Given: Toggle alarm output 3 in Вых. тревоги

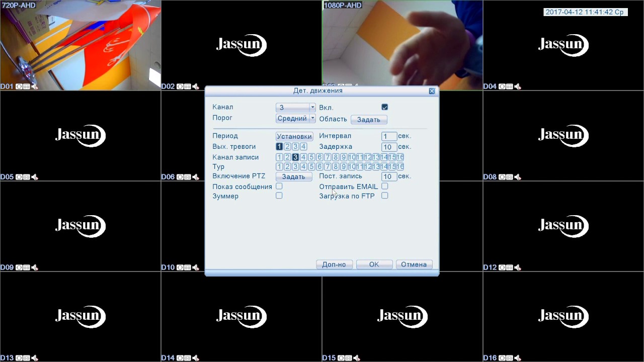Looking at the screenshot, I should (295, 146).
